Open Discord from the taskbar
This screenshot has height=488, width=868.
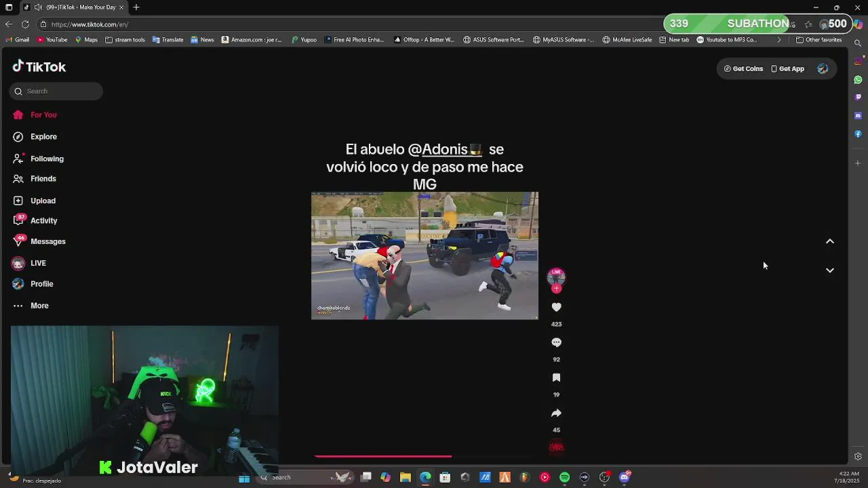pyautogui.click(x=625, y=478)
